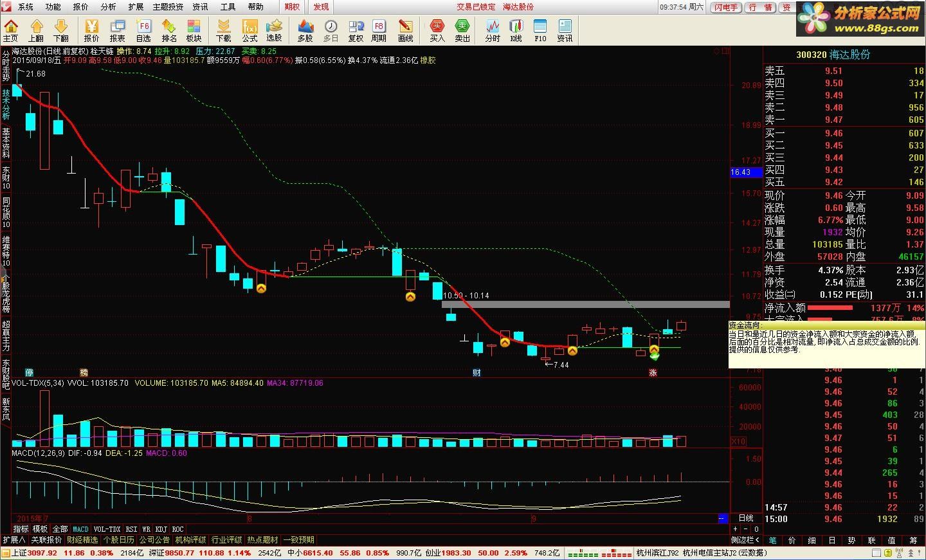Switch to 分时 intraday chart icon
Screen dimensions: 926x560
493,30
